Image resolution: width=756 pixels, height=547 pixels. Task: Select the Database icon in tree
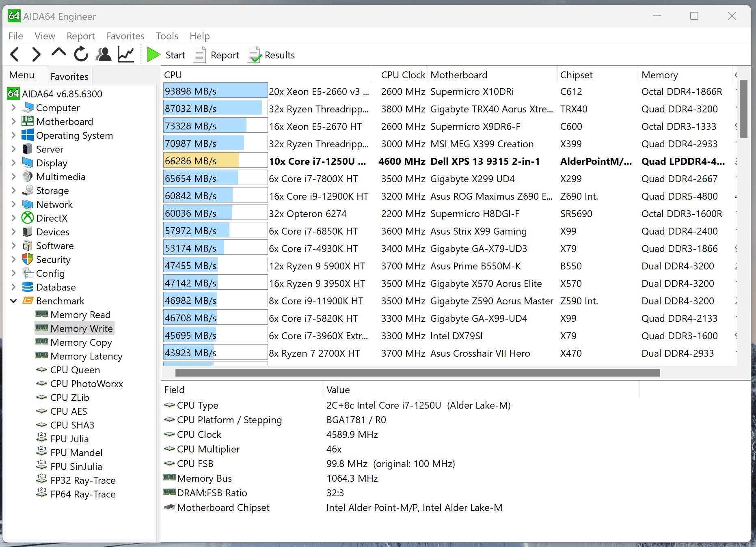coord(28,287)
